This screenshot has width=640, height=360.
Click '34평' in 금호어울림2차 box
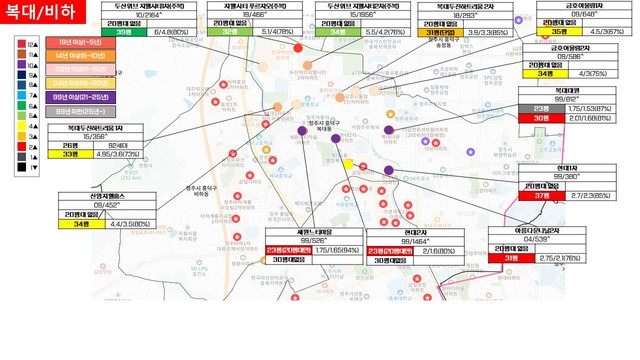pyautogui.click(x=545, y=74)
